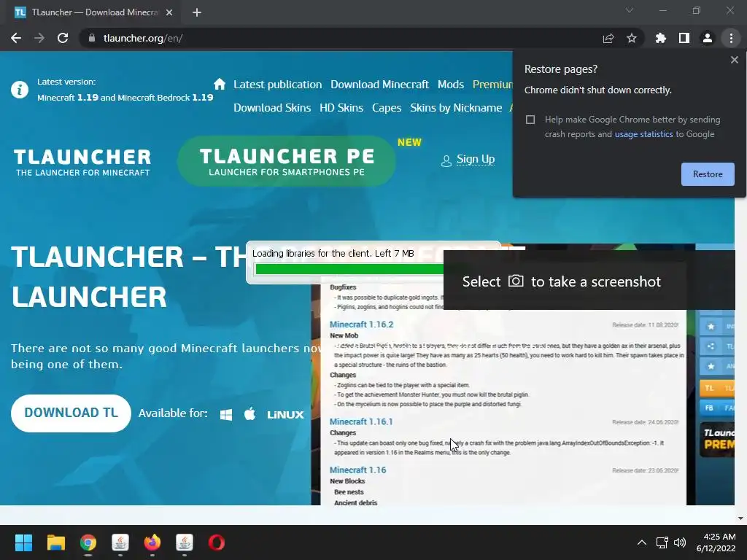Click the TLauncher site logo
Screen dimensions: 747x560
tap(82, 163)
